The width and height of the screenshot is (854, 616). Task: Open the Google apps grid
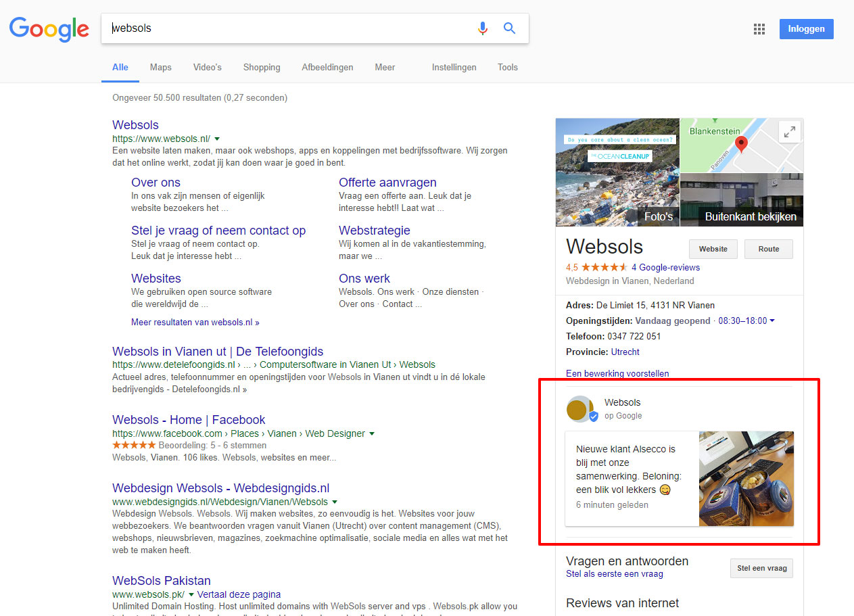pyautogui.click(x=759, y=29)
